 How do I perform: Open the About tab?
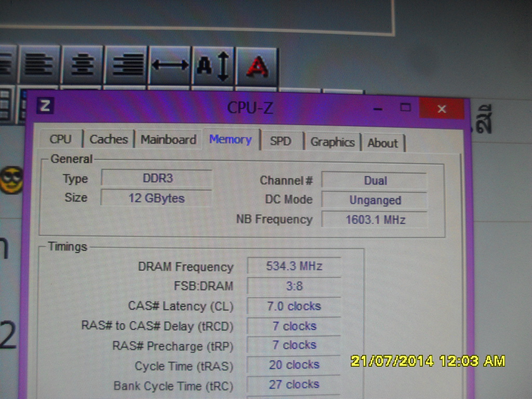(382, 143)
